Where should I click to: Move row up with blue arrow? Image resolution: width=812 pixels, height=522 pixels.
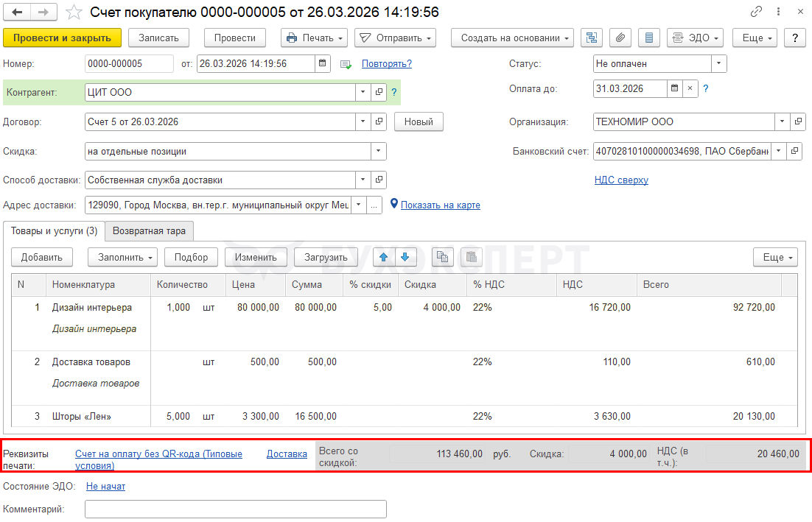tap(384, 257)
